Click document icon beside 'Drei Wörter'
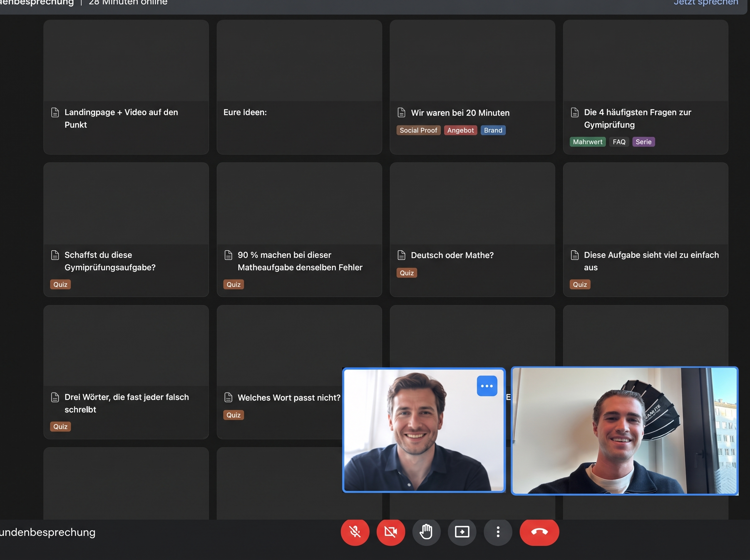 tap(55, 397)
